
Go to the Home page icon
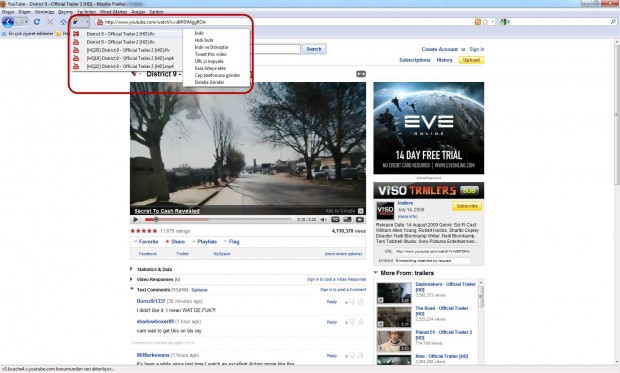(63, 22)
